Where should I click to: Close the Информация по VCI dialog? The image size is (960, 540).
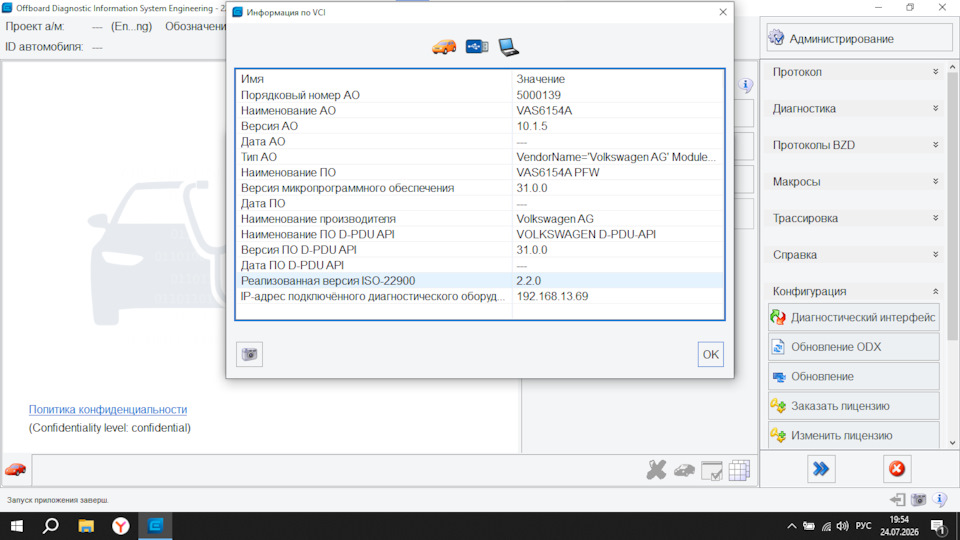(722, 12)
